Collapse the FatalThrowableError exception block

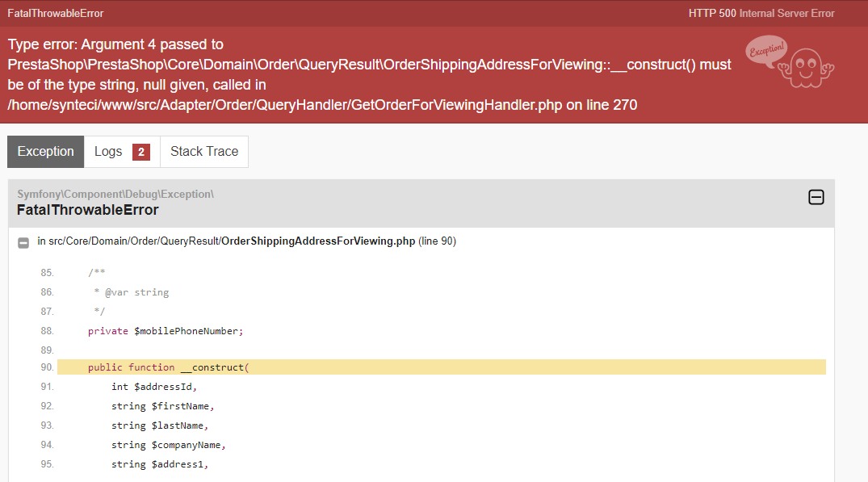click(816, 197)
